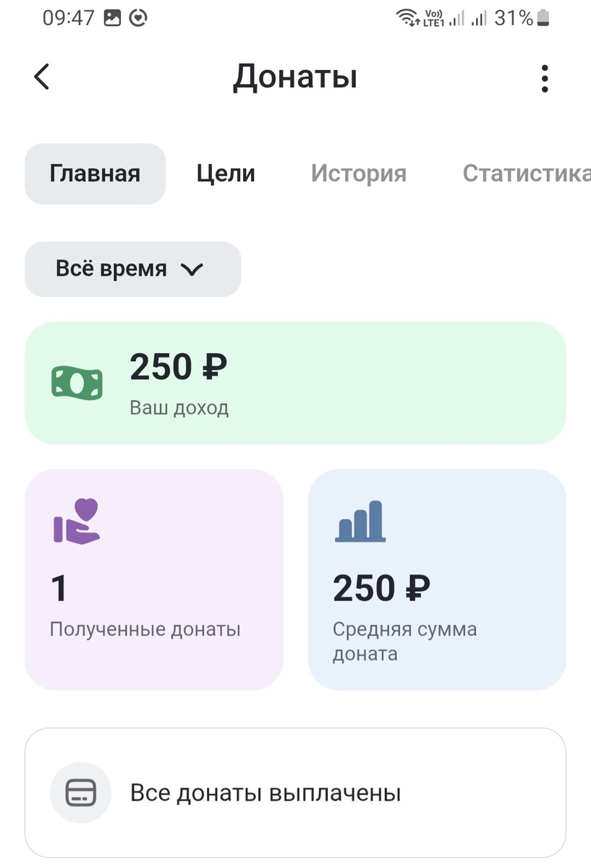Viewport: 591px width, 868px height.
Task: Tap the Ваш доход income card
Action: coord(295,382)
